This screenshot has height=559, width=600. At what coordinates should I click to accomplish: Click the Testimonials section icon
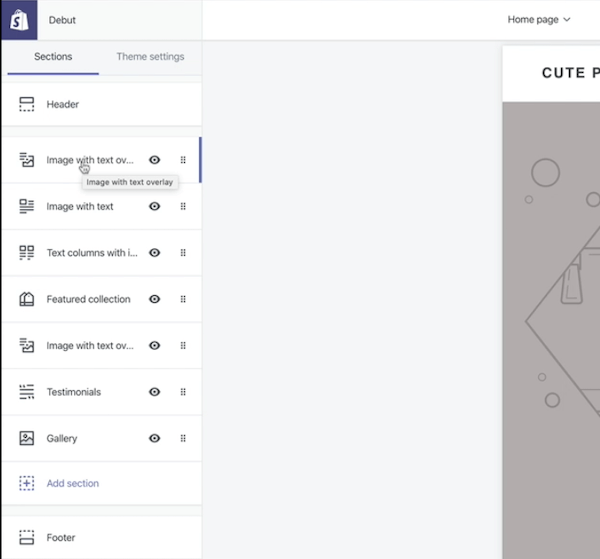click(x=27, y=392)
